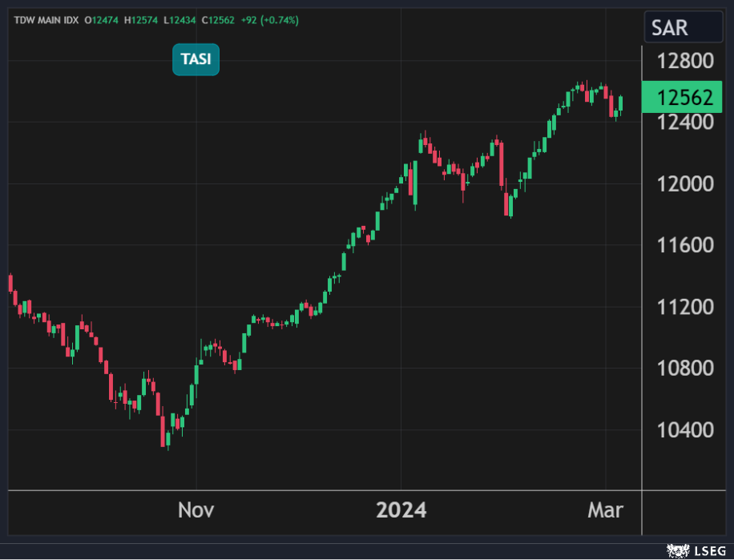
Task: Click the 11600 price axis label
Action: pyautogui.click(x=684, y=245)
